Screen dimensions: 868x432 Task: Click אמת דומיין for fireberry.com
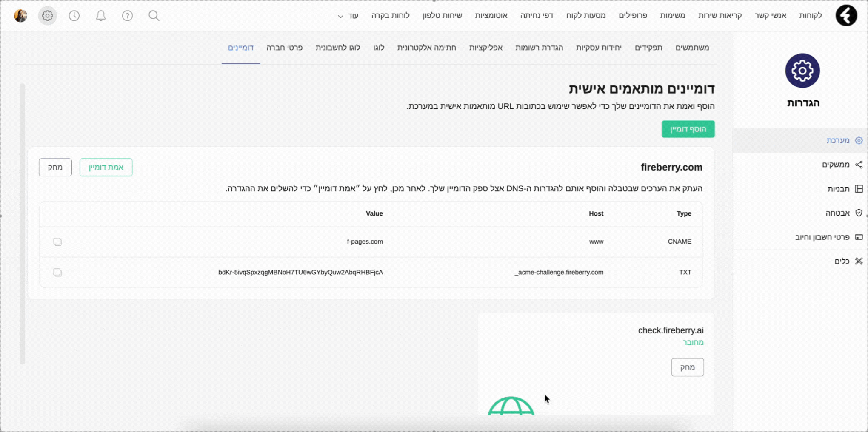(106, 167)
